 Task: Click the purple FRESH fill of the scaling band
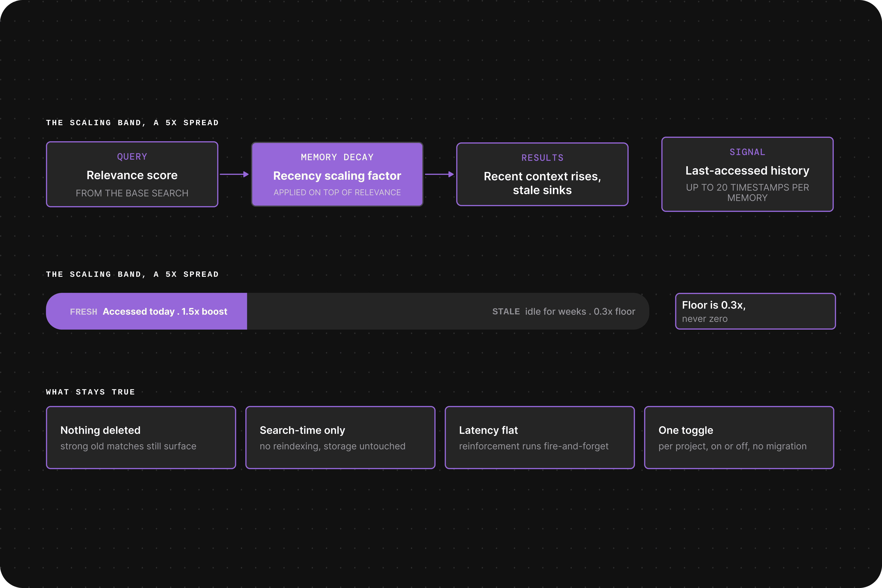146,311
